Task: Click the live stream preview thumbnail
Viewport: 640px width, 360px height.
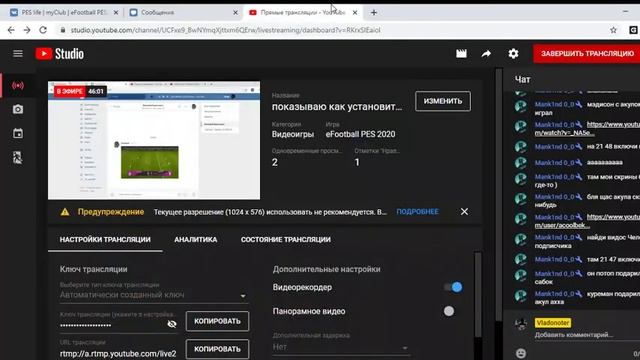Action: tap(154, 140)
